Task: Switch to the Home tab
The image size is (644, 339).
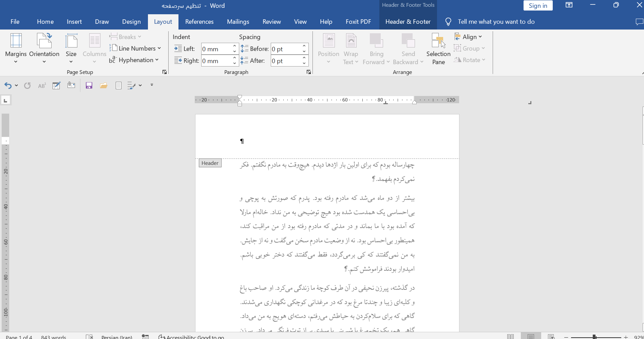Action: point(45,22)
